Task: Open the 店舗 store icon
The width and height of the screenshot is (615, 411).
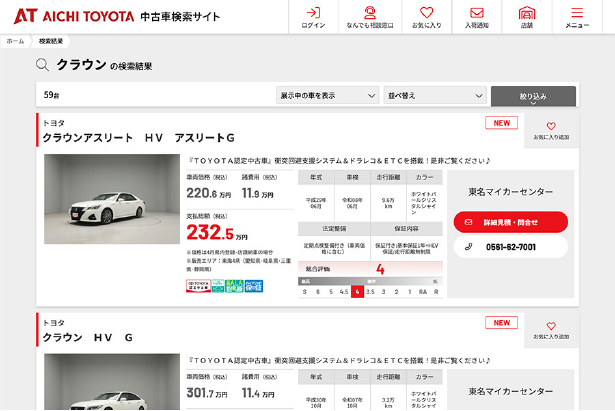Action: tap(527, 17)
